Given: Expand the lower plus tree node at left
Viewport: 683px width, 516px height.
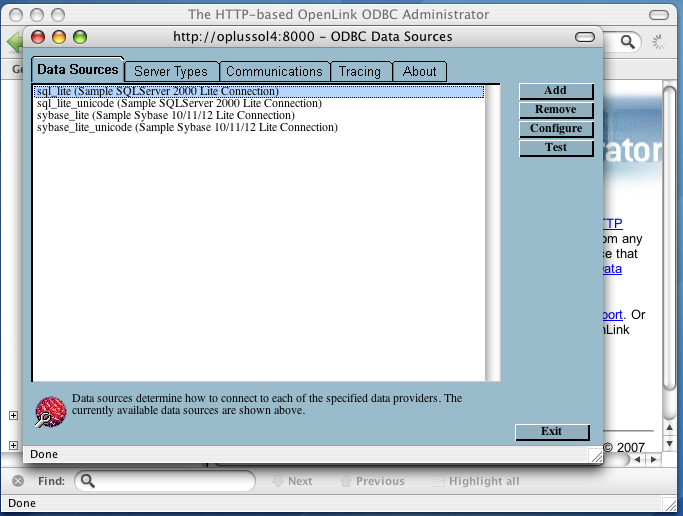Looking at the screenshot, I should coord(14,445).
